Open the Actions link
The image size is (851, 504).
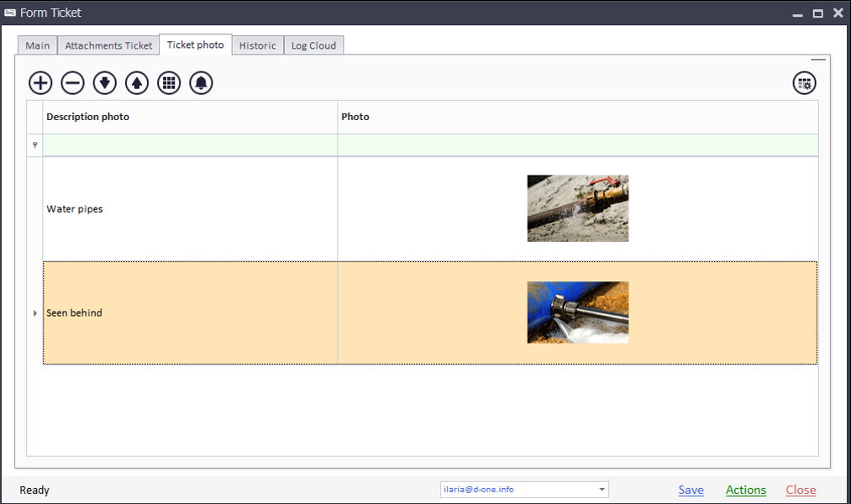[745, 491]
